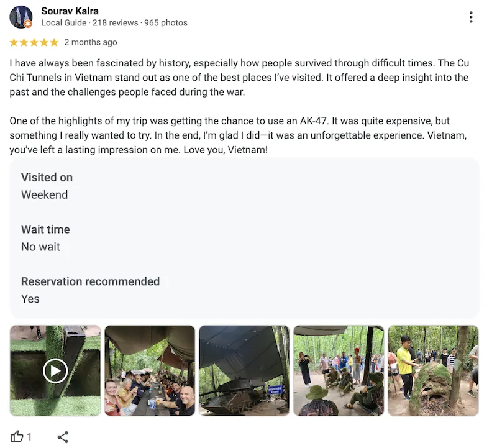Screen dimensions: 497x448
Task: Open the three-dot review options menu
Action: pyautogui.click(x=471, y=17)
